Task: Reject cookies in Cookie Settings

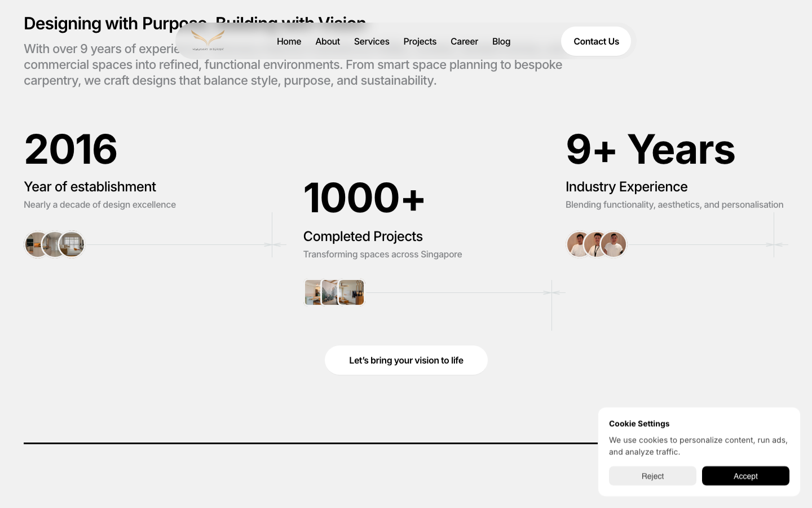Action: click(x=652, y=476)
